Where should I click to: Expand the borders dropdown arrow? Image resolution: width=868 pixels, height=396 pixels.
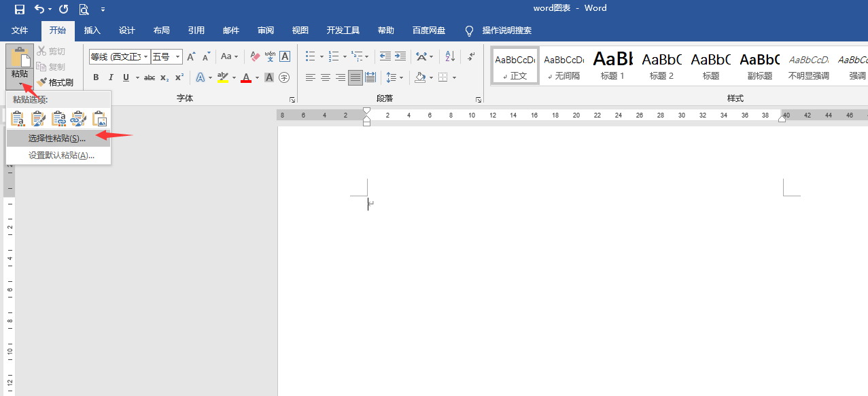point(454,77)
